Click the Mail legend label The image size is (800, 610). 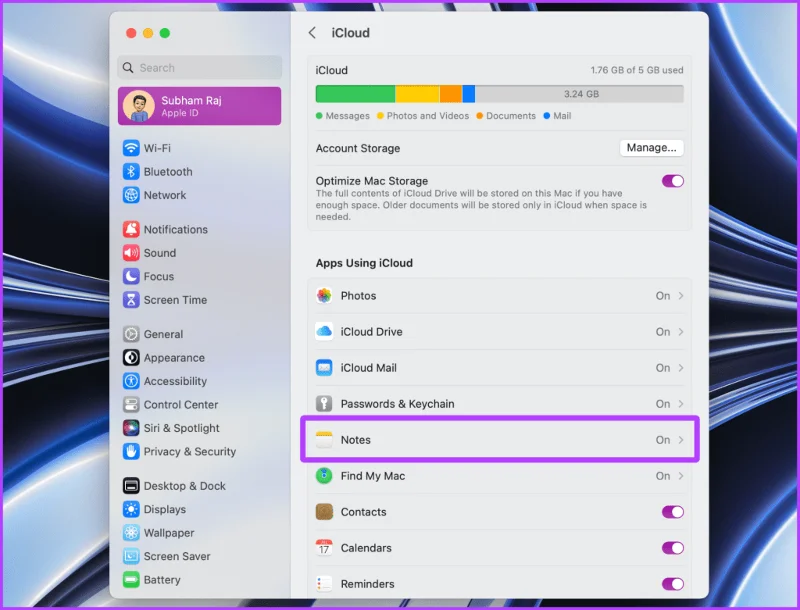[x=562, y=116]
